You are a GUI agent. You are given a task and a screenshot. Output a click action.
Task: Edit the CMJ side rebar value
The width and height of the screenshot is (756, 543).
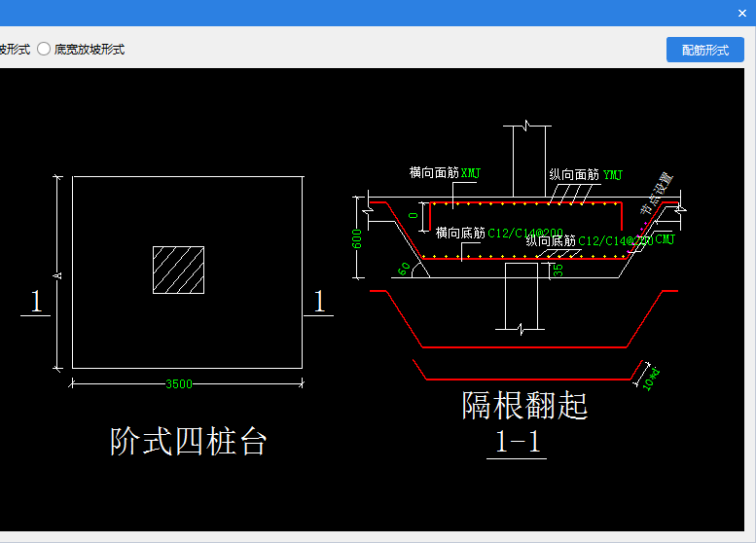(x=665, y=238)
